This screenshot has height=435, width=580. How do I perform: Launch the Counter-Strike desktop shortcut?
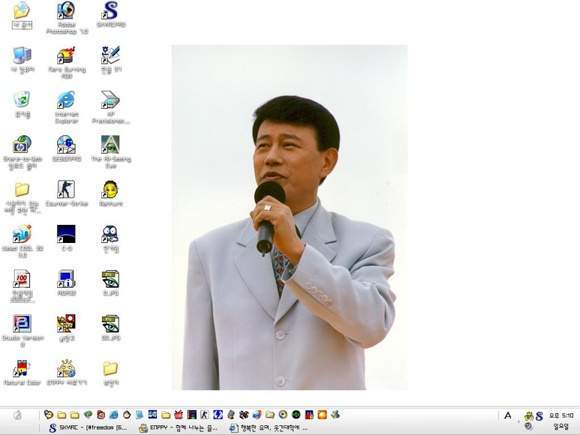tap(66, 189)
